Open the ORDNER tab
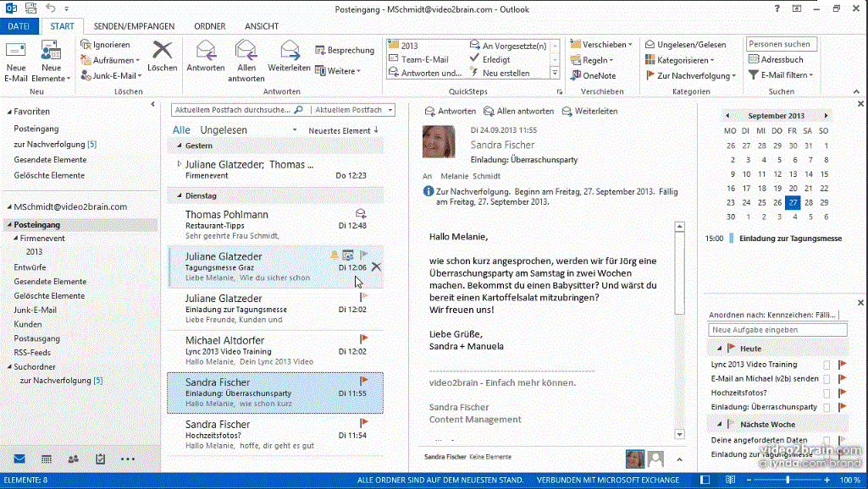The image size is (868, 489). pos(210,26)
